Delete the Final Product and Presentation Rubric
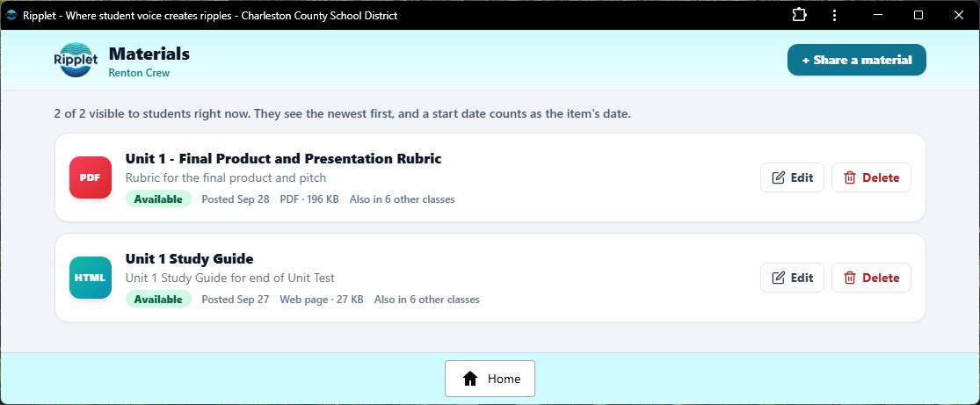This screenshot has height=405, width=980. [871, 177]
